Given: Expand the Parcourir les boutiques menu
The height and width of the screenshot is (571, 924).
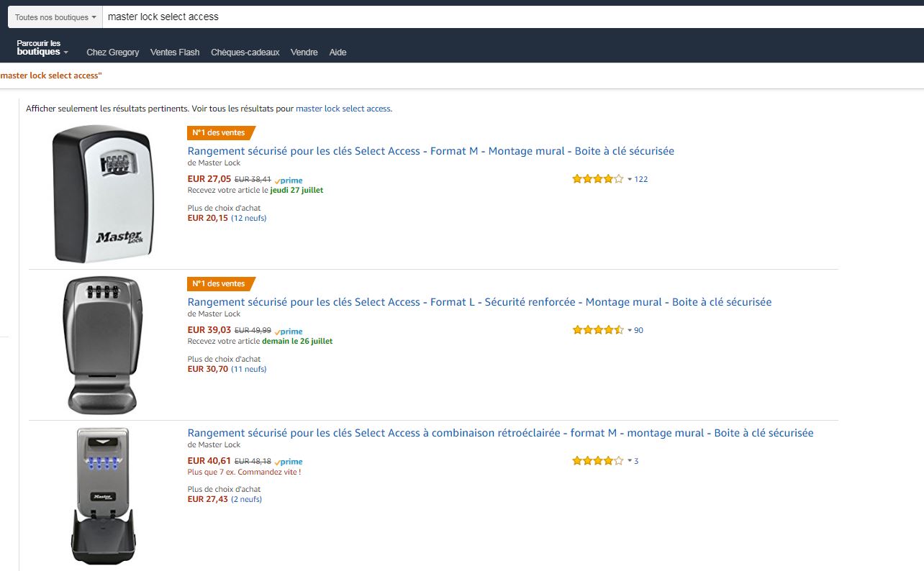Looking at the screenshot, I should (x=42, y=48).
